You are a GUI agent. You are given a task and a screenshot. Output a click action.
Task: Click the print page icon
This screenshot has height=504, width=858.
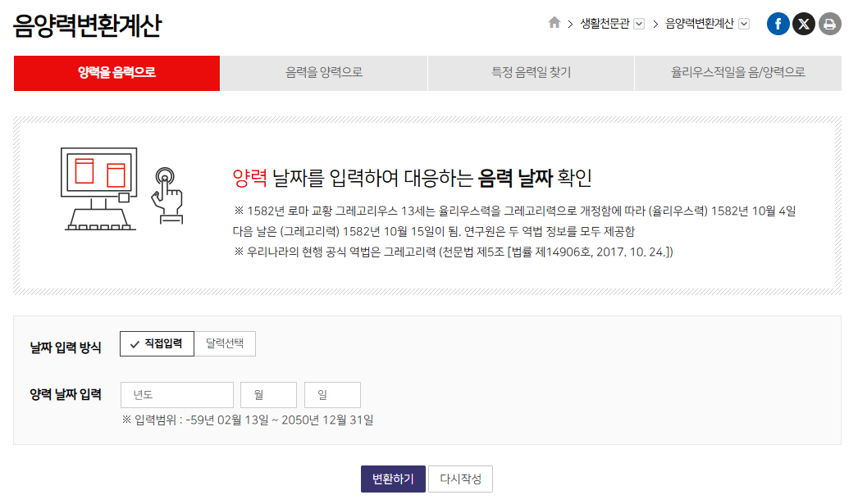click(829, 24)
